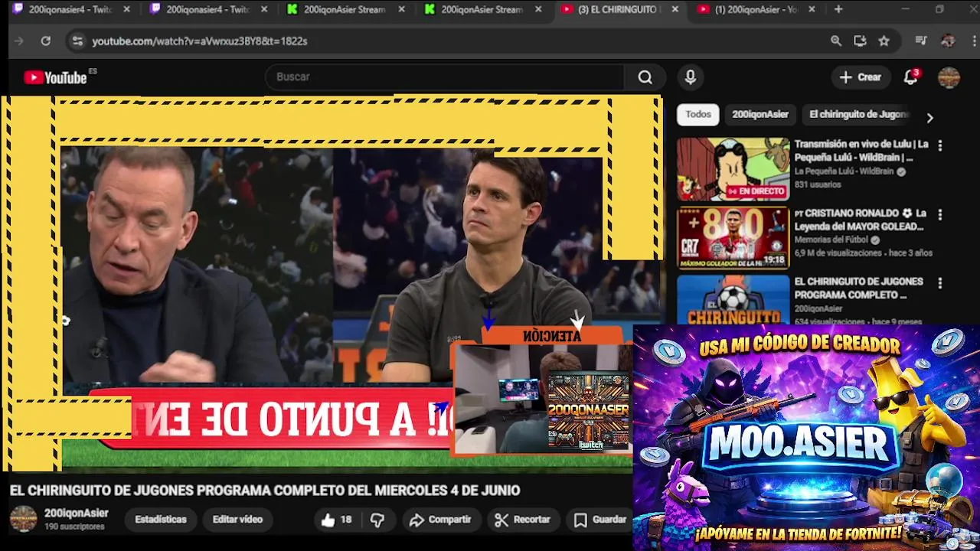Click the Recortar clip button

point(522,520)
